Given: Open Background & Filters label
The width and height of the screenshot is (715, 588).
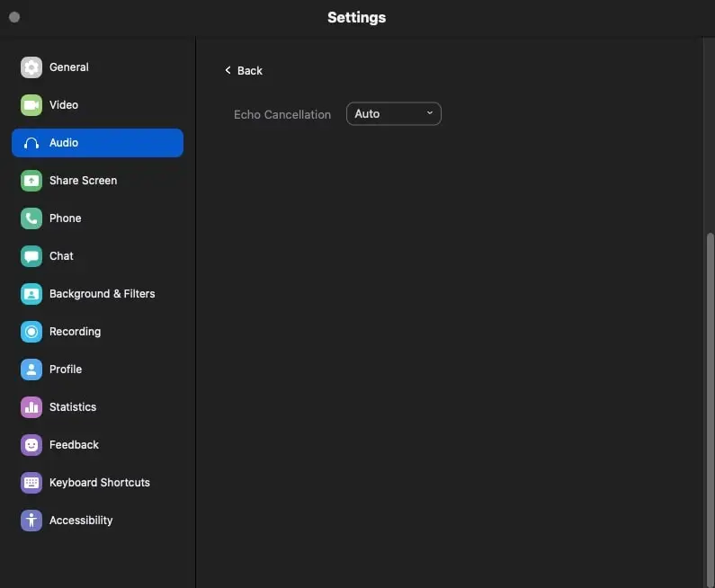Looking at the screenshot, I should (x=103, y=294).
